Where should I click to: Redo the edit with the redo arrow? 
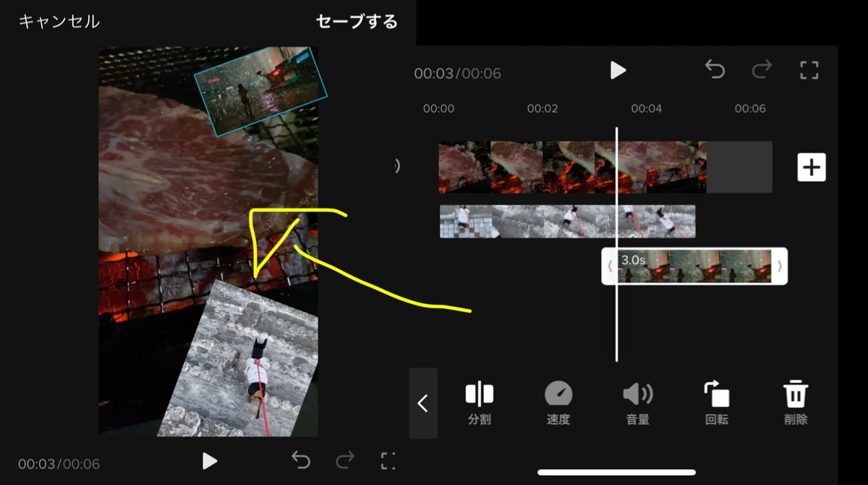tap(761, 69)
